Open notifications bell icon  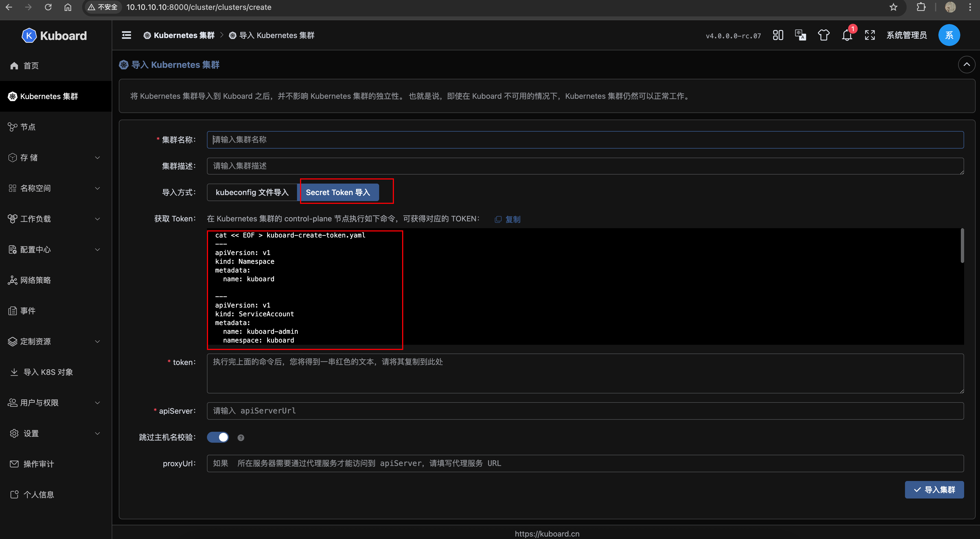coord(847,35)
